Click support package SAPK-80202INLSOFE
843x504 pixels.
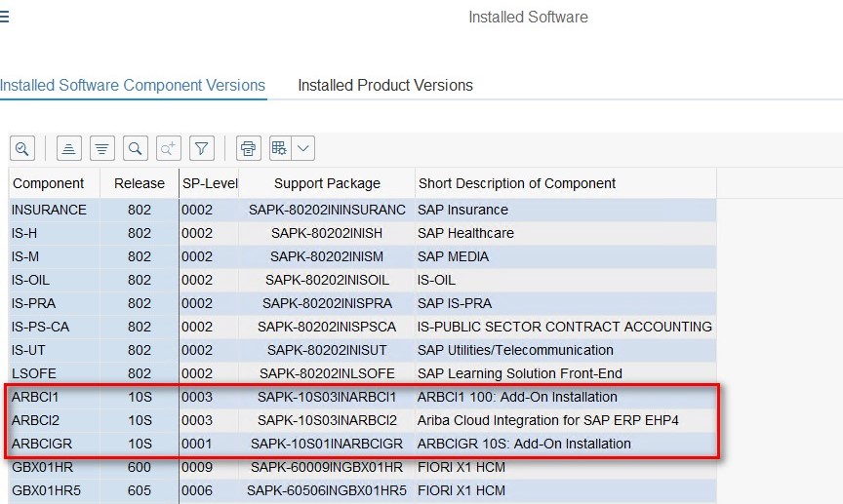[327, 373]
